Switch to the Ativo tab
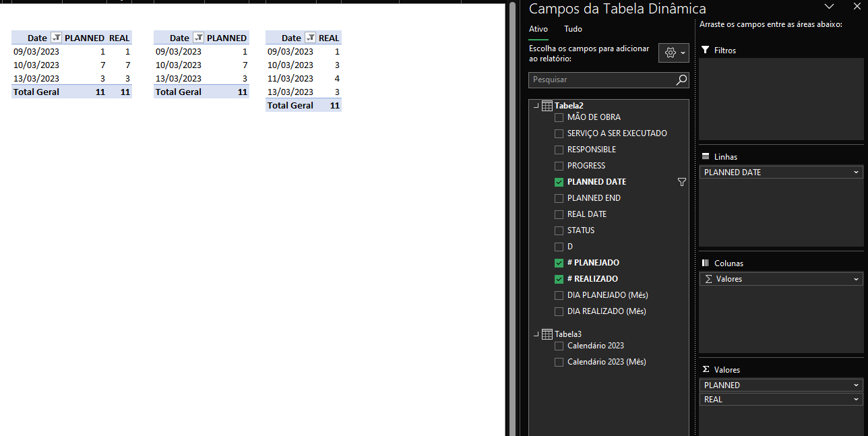 point(538,29)
